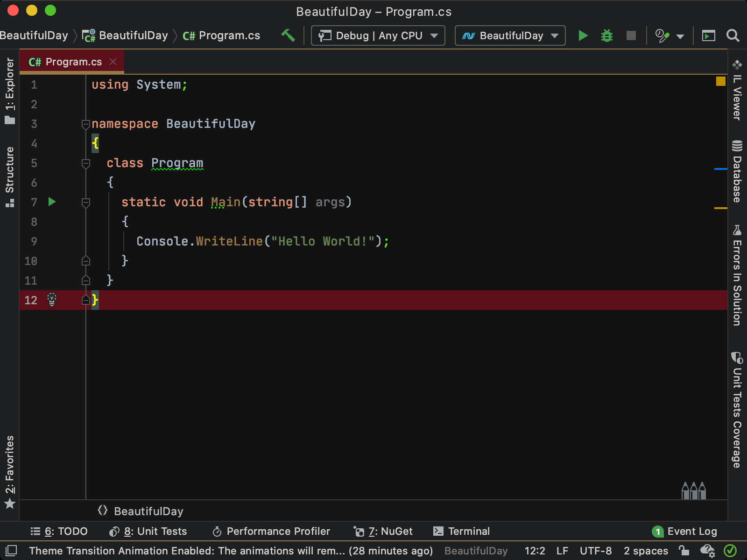Open the BeautifulDay run configuration dropdown
Image resolution: width=747 pixels, height=560 pixels.
tap(510, 35)
